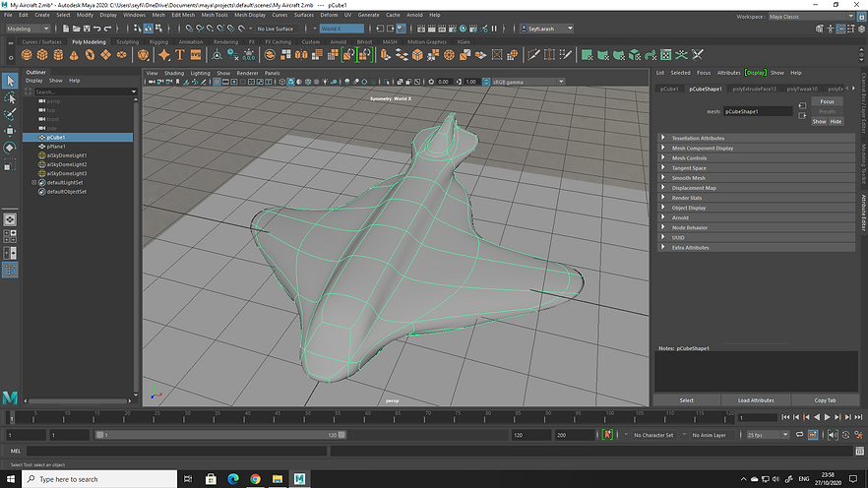Open the Mesh Tools menu
This screenshot has width=868, height=488.
pos(215,15)
